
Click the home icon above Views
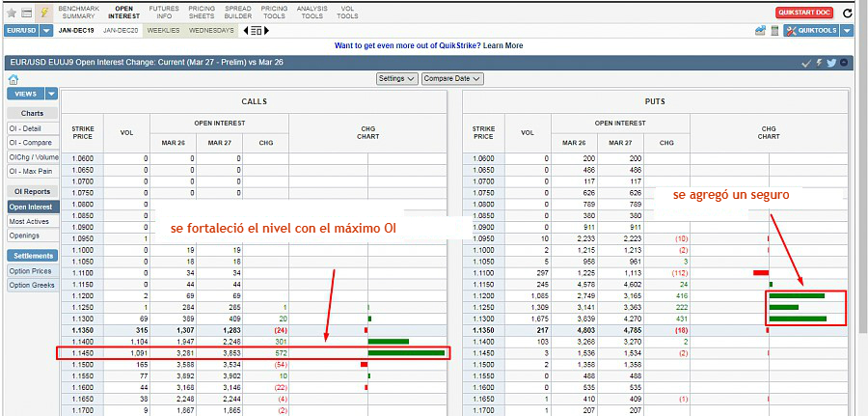click(14, 78)
